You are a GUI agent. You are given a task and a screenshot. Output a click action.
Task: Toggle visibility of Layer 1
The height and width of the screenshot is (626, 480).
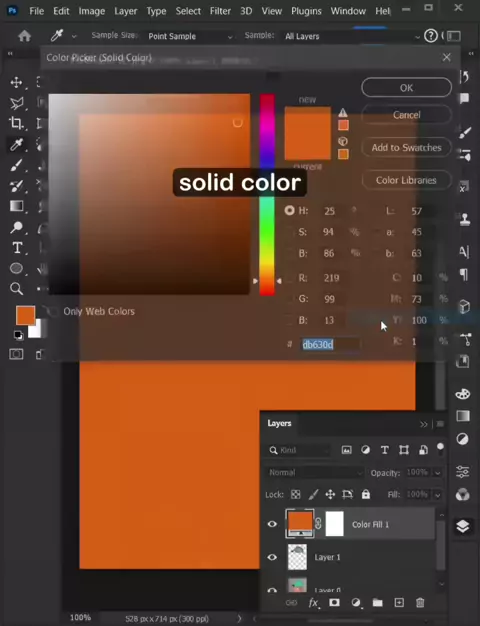click(272, 557)
